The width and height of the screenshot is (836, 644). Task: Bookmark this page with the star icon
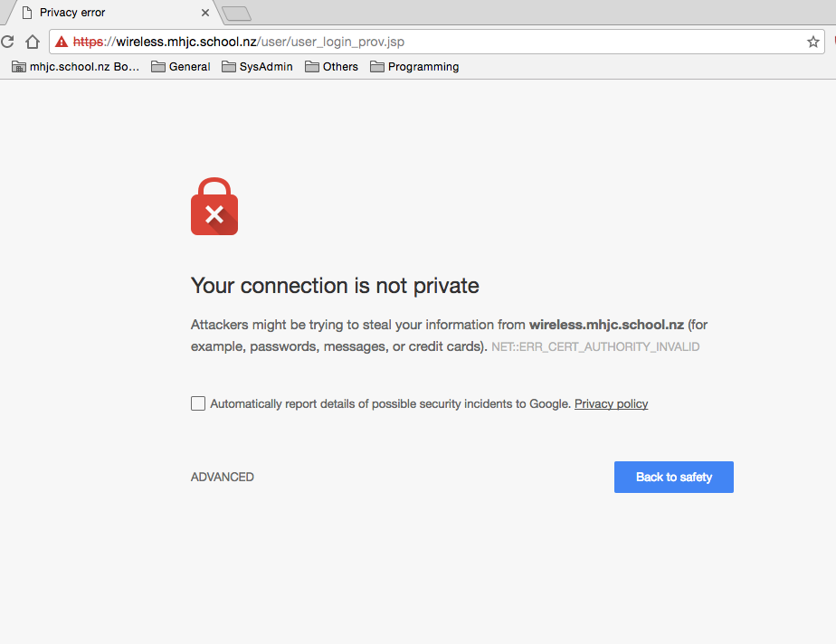point(812,42)
